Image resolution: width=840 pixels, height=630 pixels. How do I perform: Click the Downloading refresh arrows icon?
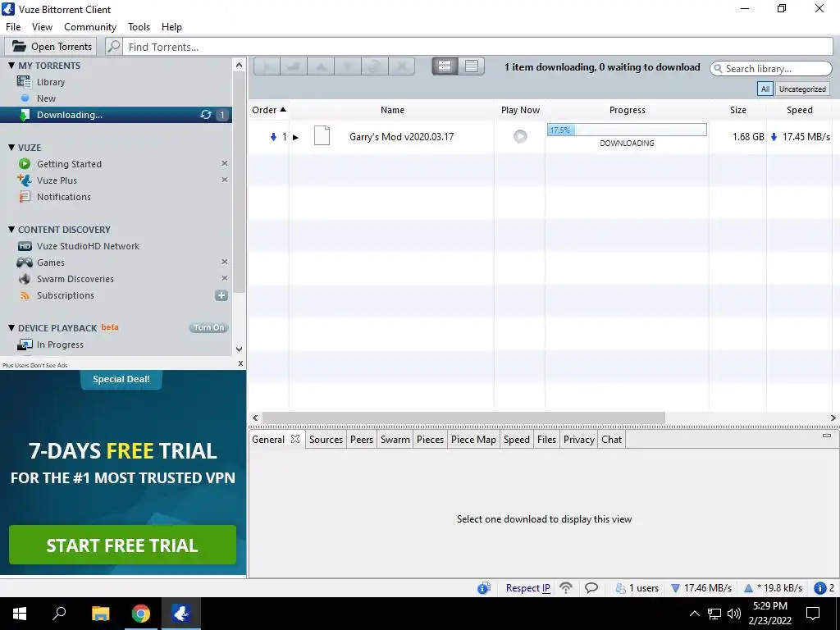[206, 115]
